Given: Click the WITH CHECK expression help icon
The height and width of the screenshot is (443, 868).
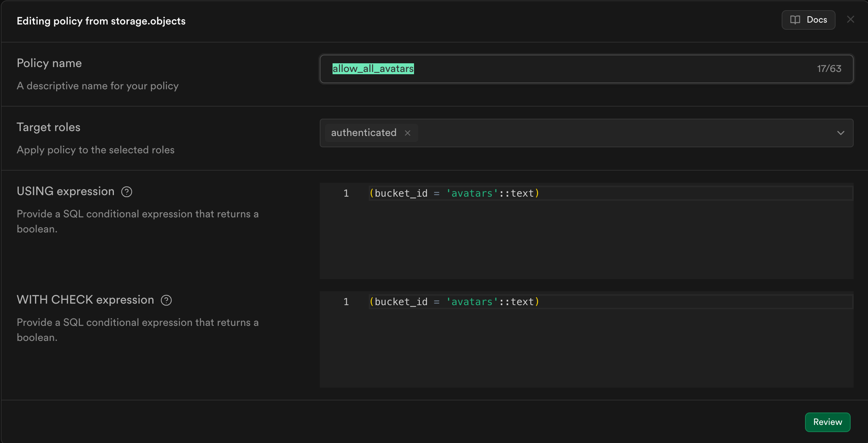Looking at the screenshot, I should click(x=166, y=301).
